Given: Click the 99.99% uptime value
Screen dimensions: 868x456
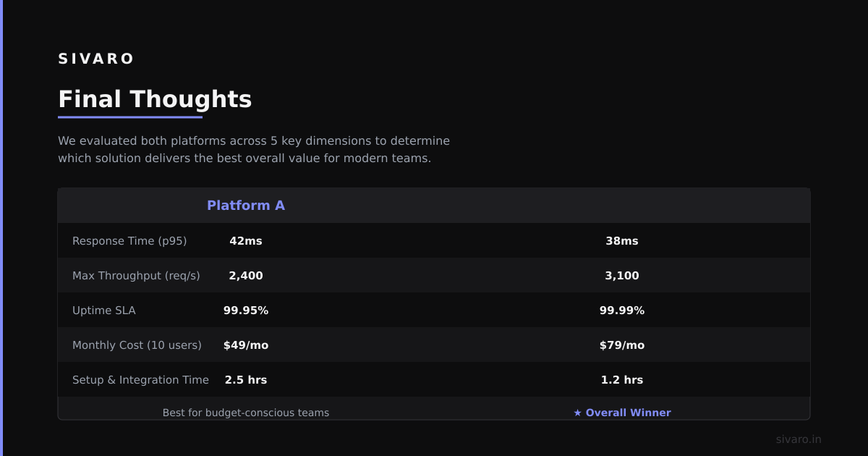Looking at the screenshot, I should click(x=622, y=311).
